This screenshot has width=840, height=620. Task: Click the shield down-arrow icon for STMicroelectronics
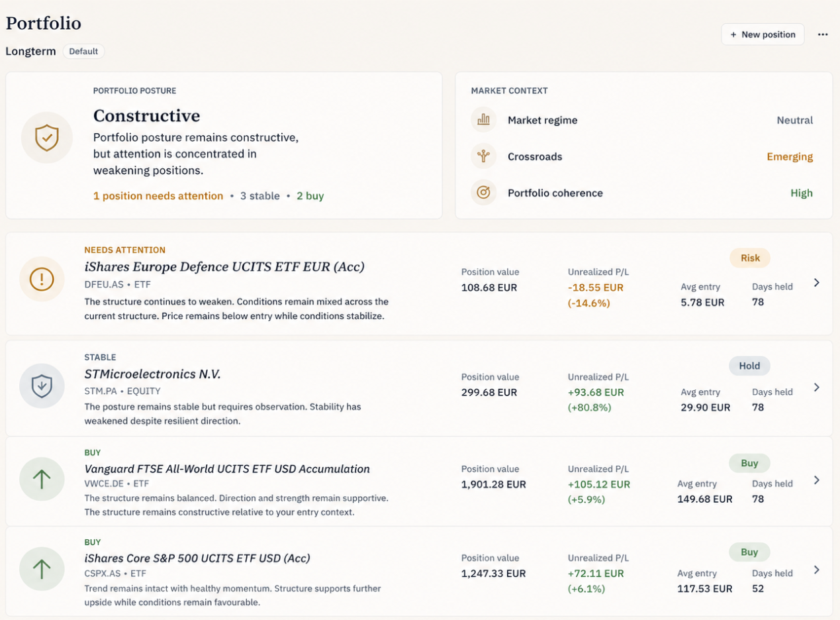[x=42, y=385]
